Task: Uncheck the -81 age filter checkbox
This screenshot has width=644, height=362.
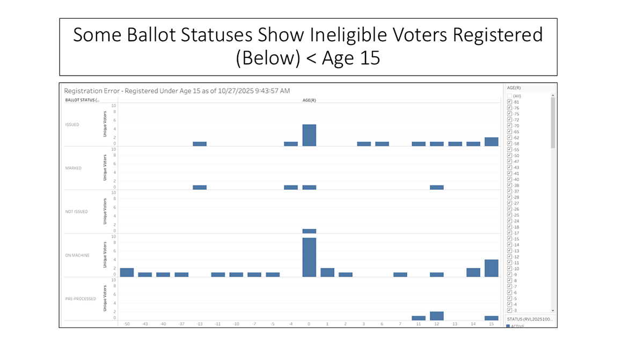Action: point(509,102)
